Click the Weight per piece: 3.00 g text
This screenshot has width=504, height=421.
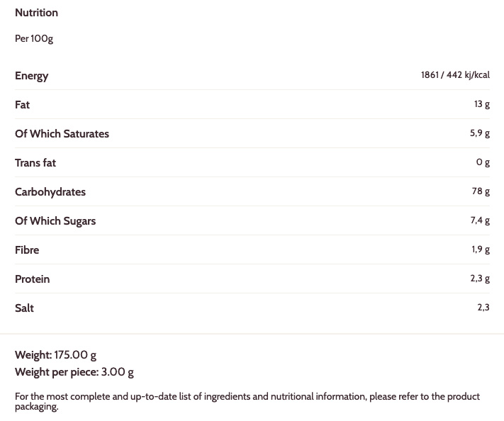point(74,372)
